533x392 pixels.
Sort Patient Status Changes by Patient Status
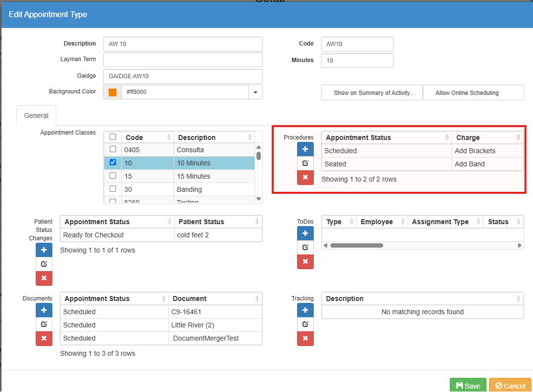tap(218, 222)
